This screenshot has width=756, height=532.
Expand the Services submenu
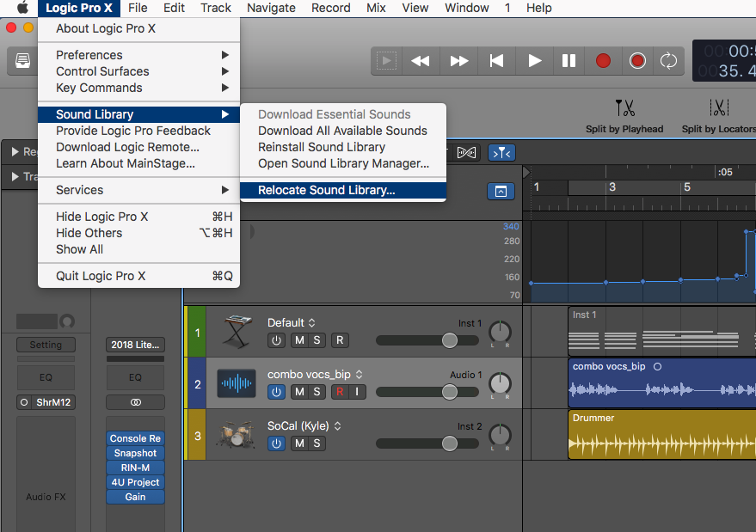pyautogui.click(x=138, y=190)
